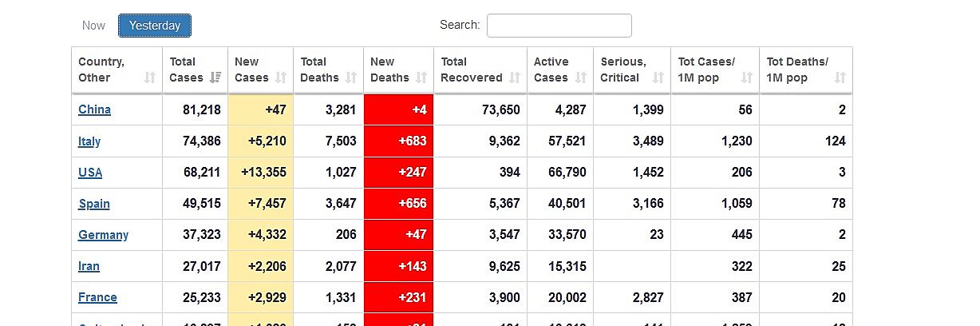Switch to the Now tab
The width and height of the screenshot is (980, 326).
(x=93, y=26)
